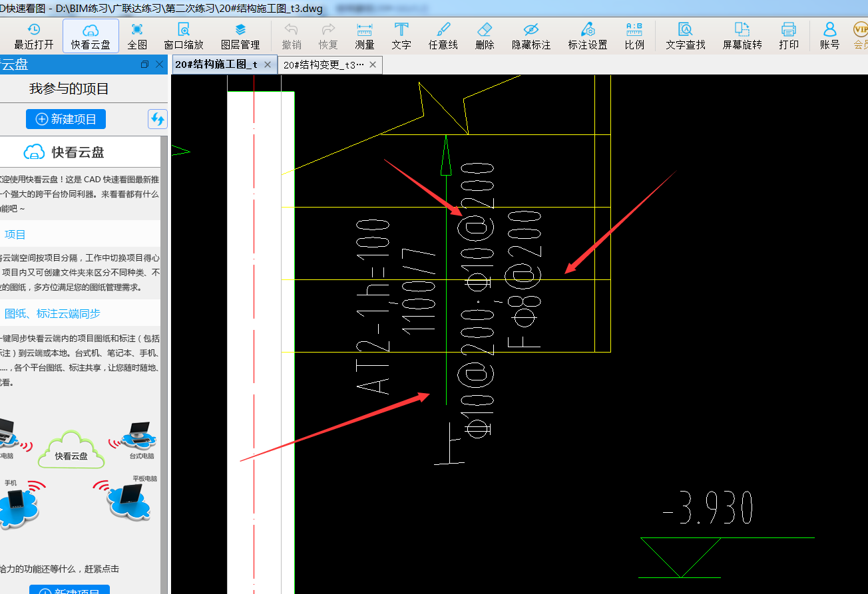Choose the 任意线 freehand line tool
868x594 pixels.
(443, 37)
